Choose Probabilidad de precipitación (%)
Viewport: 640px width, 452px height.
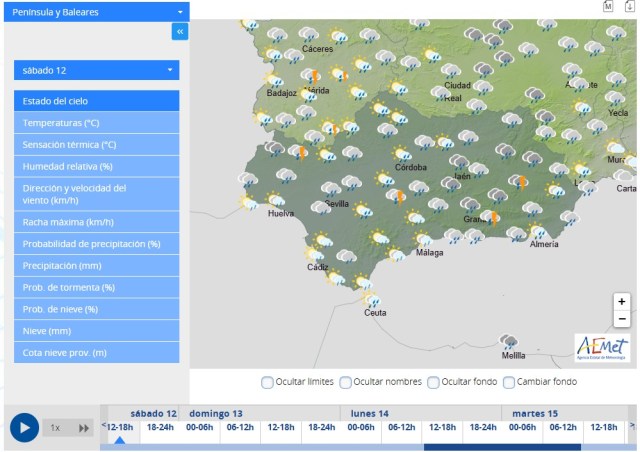tap(97, 244)
